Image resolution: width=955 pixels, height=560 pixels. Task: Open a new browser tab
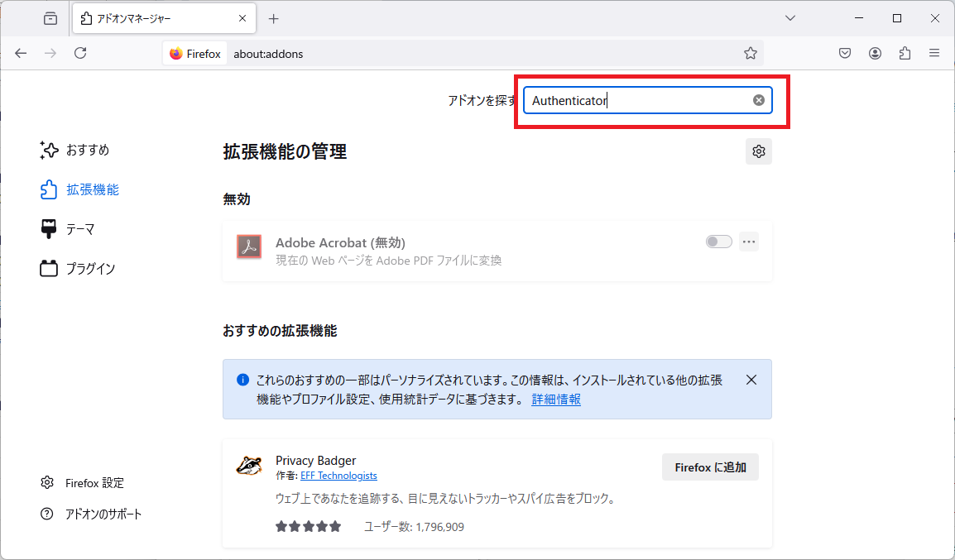coord(273,17)
